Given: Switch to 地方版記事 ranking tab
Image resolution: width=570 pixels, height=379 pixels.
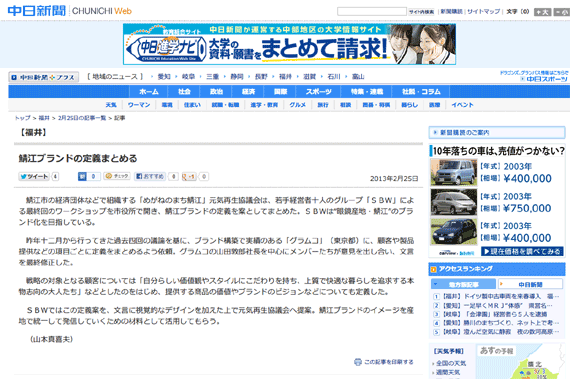Looking at the screenshot, I should click(x=463, y=285).
